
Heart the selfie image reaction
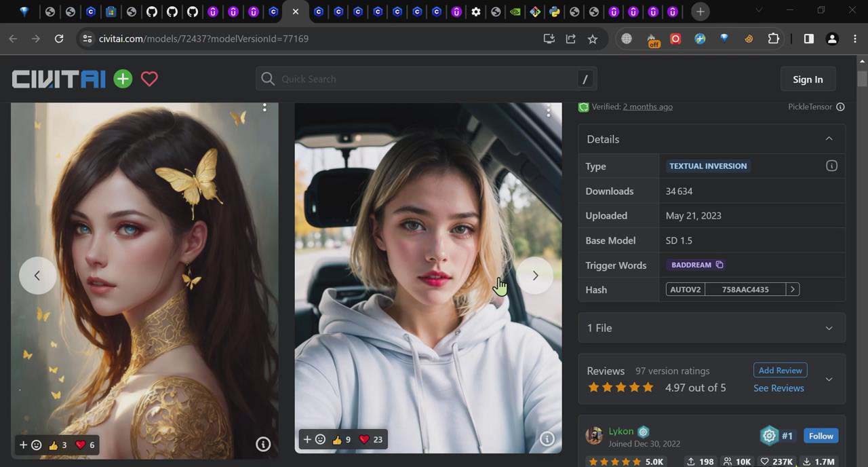coord(363,439)
